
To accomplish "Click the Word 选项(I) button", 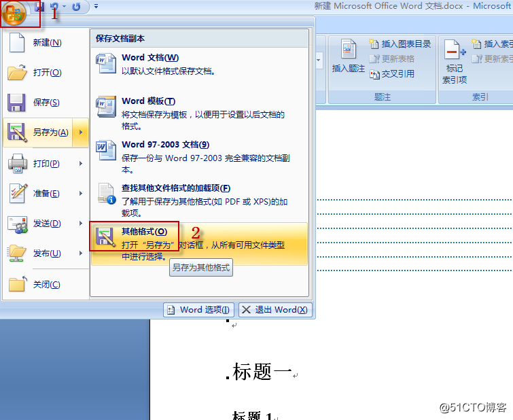I will pos(198,310).
